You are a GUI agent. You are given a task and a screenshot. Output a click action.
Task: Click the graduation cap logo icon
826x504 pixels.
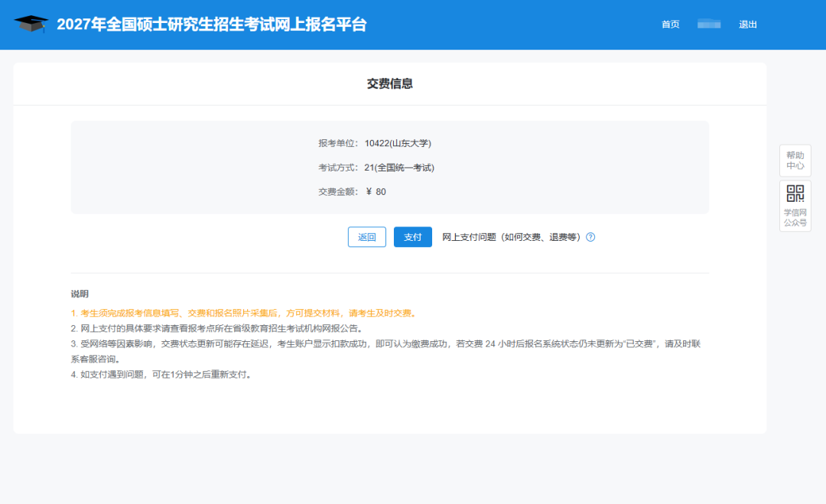click(31, 24)
